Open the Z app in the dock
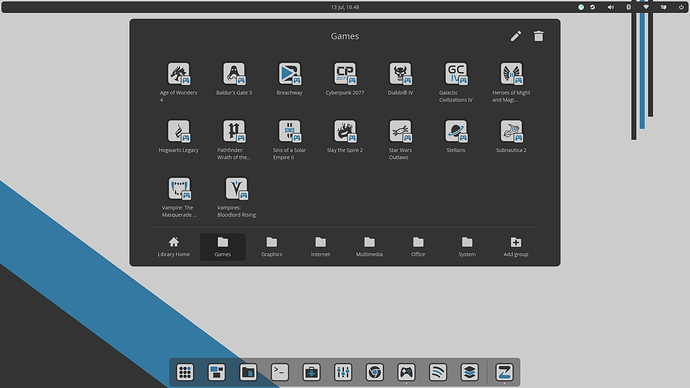This screenshot has width=690, height=388. 504,372
